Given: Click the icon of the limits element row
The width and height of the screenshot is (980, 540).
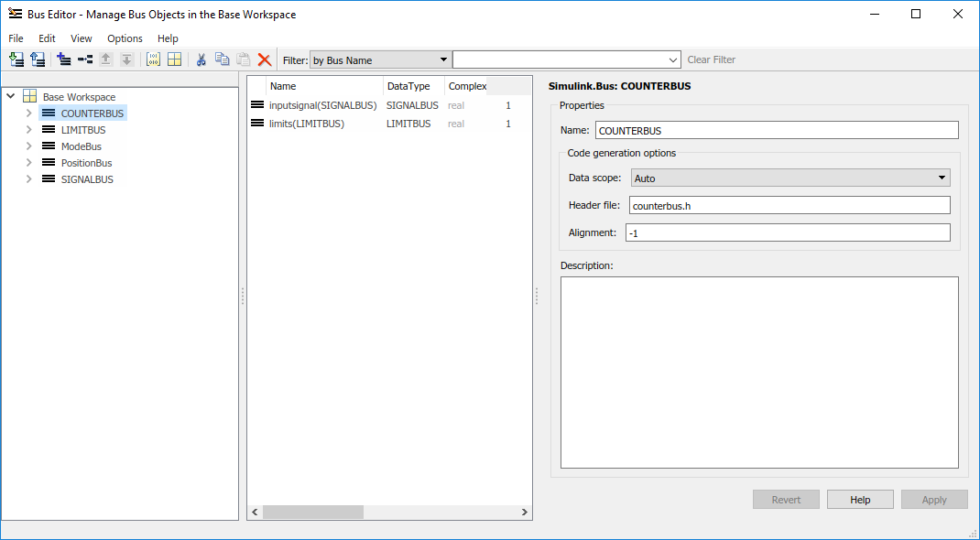Looking at the screenshot, I should 256,123.
